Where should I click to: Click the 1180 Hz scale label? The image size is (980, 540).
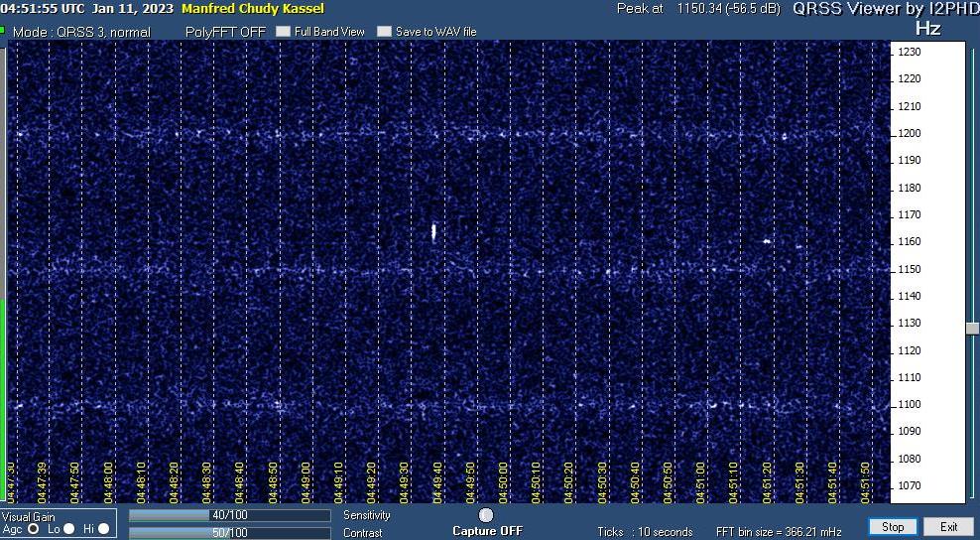[910, 188]
